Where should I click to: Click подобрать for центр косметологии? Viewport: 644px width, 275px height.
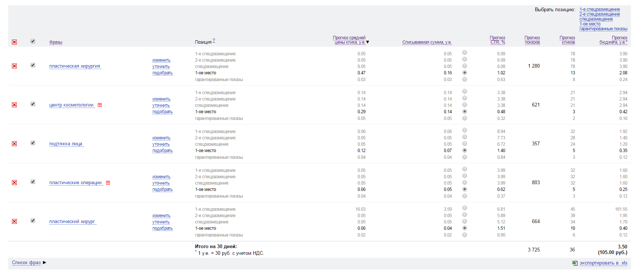point(162,112)
